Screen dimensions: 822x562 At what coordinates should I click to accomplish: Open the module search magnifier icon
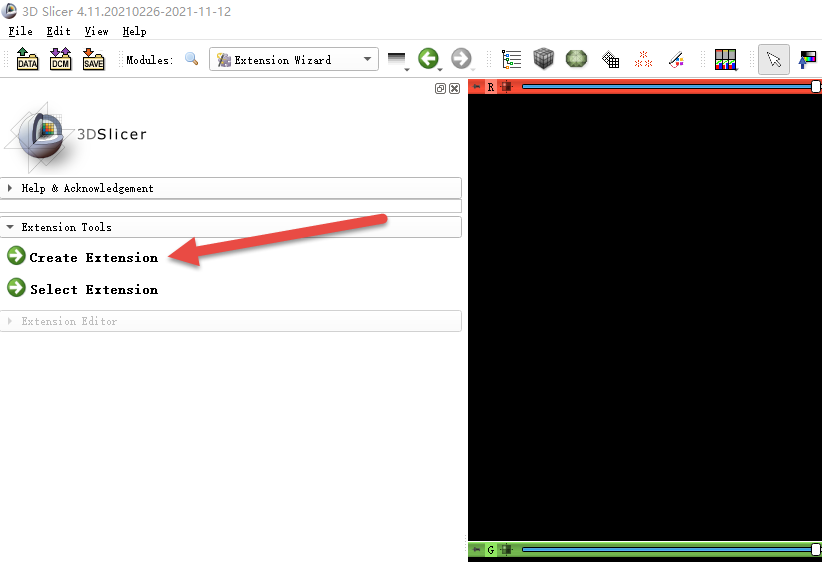pos(192,59)
